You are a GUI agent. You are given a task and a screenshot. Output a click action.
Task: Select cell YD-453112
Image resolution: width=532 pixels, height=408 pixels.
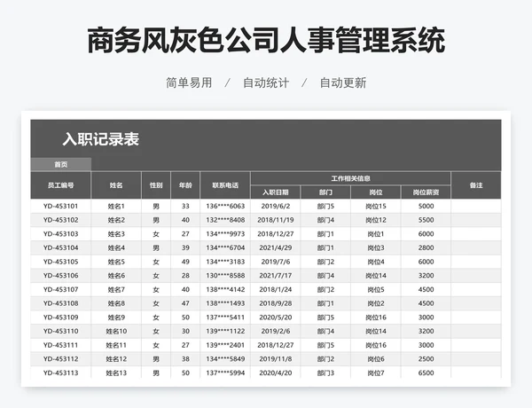60,359
